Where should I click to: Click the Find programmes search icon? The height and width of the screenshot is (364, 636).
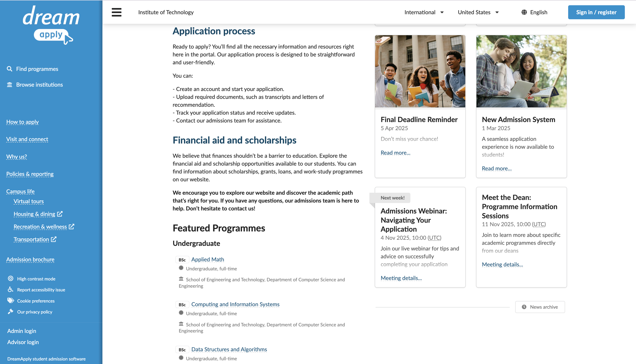pyautogui.click(x=9, y=69)
